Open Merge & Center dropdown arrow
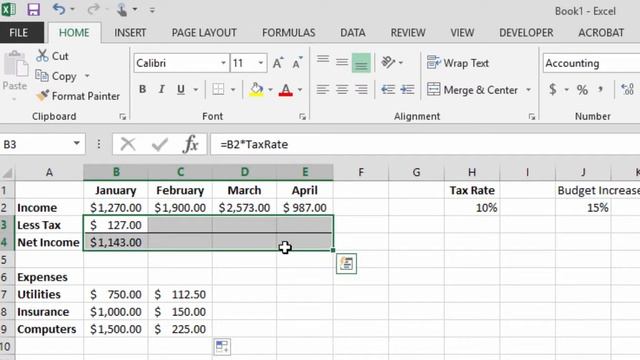This screenshot has width=640, height=360. tap(529, 90)
